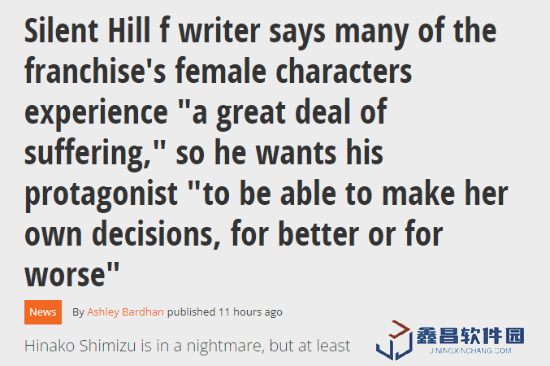
Task: Click the orange News category tag
Action: 43,312
